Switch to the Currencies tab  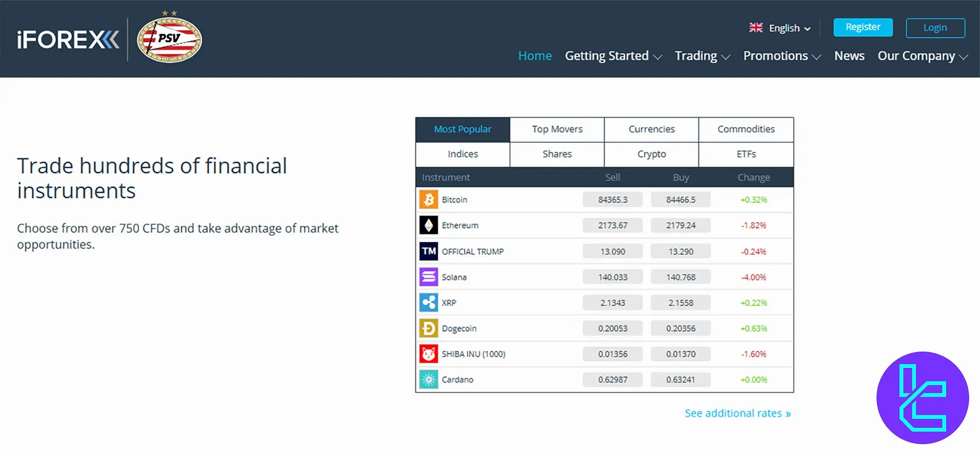(652, 130)
